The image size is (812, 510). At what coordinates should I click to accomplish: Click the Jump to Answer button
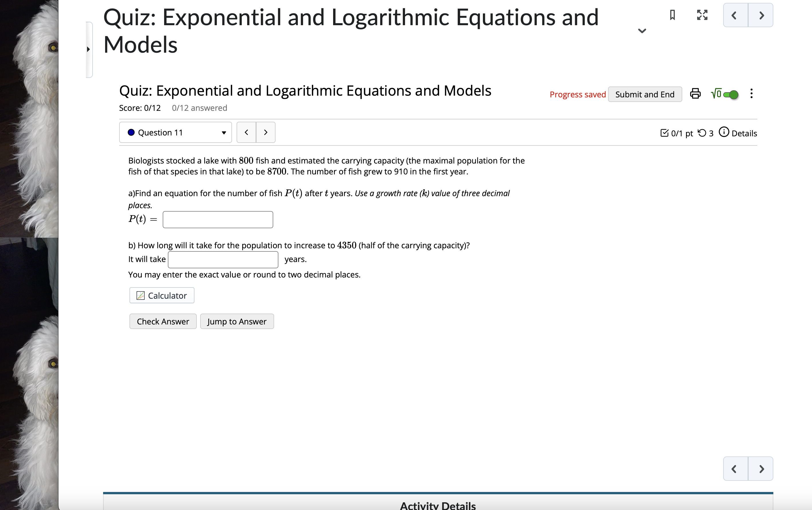pyautogui.click(x=237, y=322)
